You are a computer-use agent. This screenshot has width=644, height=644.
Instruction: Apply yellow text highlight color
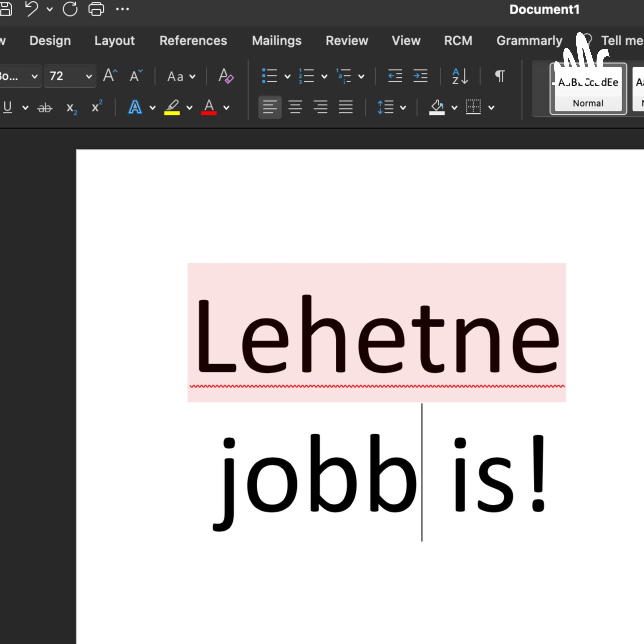173,107
